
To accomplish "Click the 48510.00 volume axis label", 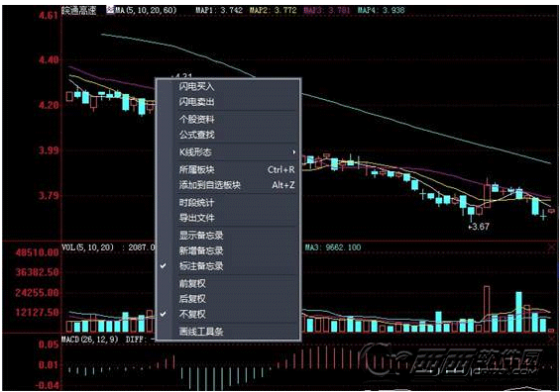I will click(x=37, y=252).
